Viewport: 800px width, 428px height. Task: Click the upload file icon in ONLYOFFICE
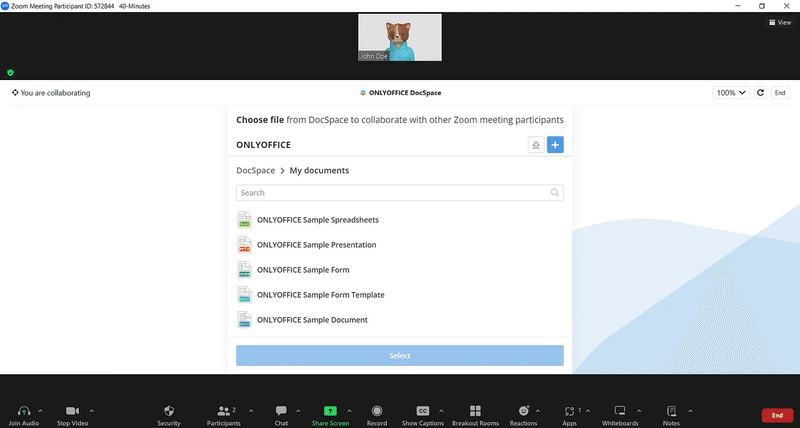(x=536, y=145)
